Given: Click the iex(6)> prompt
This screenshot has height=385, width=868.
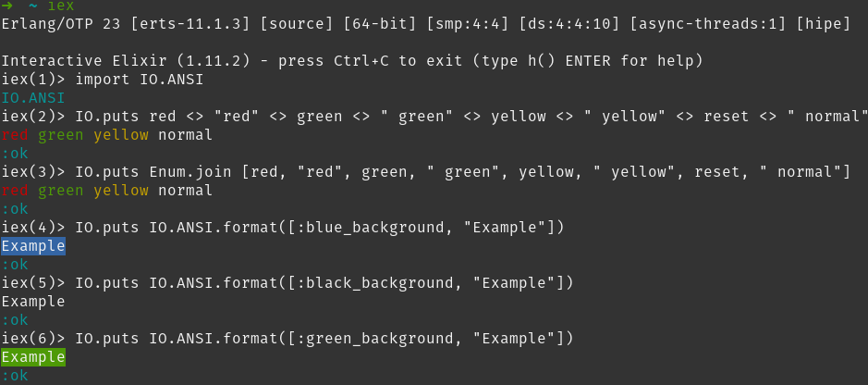Looking at the screenshot, I should [33, 339].
